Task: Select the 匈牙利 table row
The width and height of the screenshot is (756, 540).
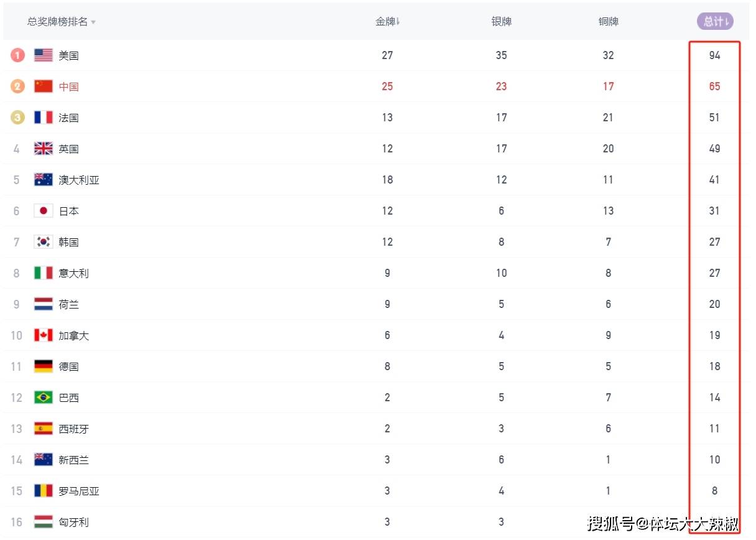Action: (x=376, y=522)
